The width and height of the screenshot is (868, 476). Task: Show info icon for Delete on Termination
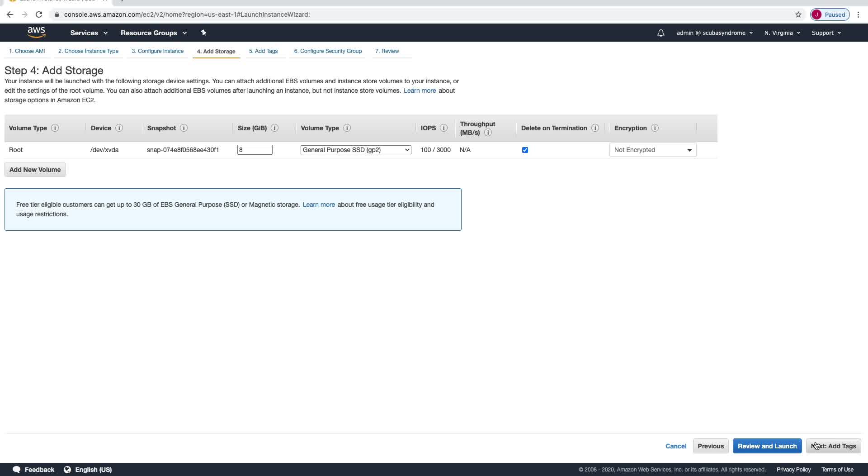595,128
